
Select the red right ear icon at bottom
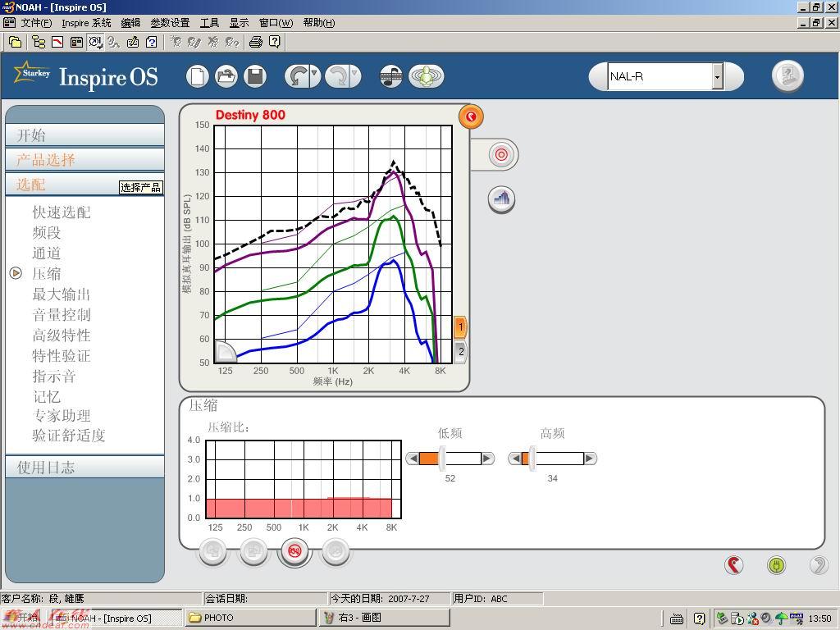734,564
